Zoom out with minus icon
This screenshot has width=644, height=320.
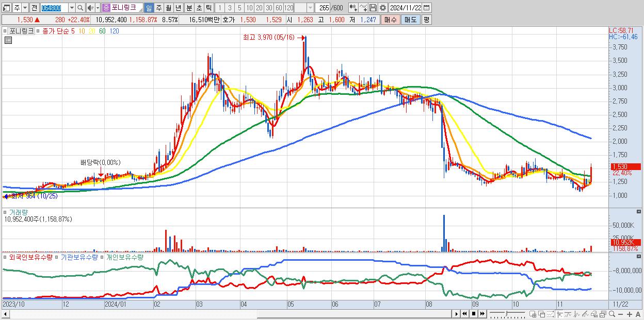(x=620, y=314)
